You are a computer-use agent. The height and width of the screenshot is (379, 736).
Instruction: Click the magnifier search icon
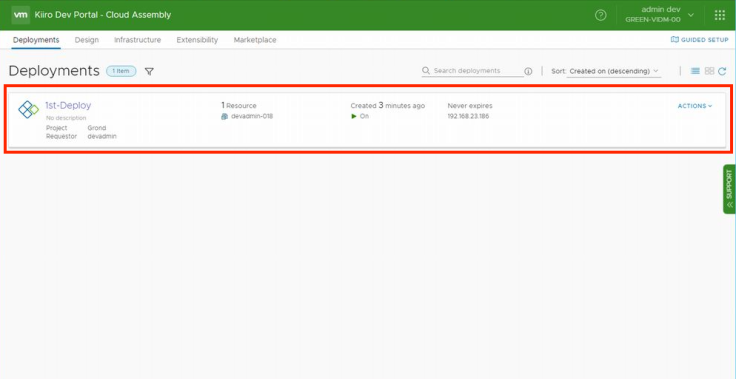pyautogui.click(x=426, y=70)
